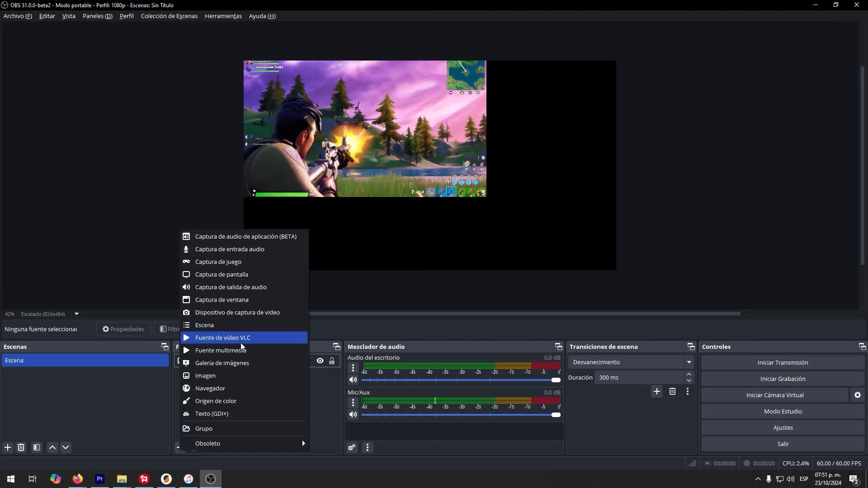Move scene down arrow
868x488 pixels.
coord(66,447)
